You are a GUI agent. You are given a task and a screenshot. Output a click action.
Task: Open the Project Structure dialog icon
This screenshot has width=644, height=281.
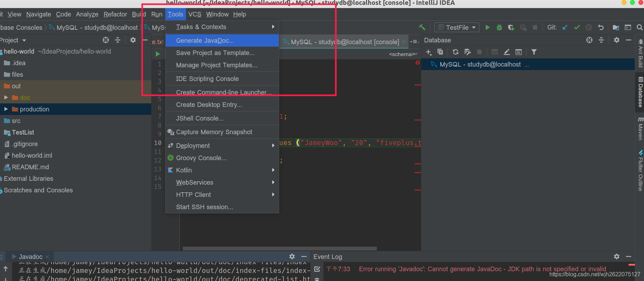[616, 27]
